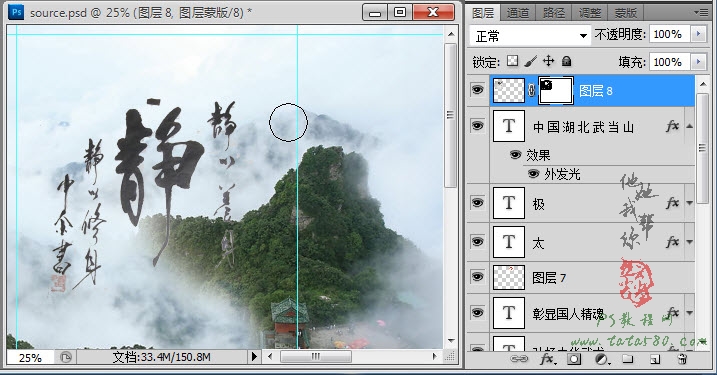Click layers panel scrollbar up arrow

pyautogui.click(x=703, y=84)
